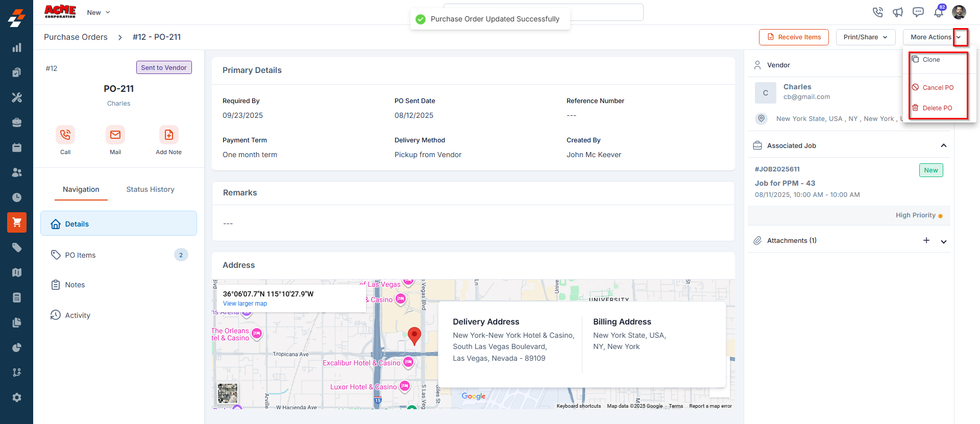
Task: Click the Mail vendor icon
Action: click(x=115, y=135)
